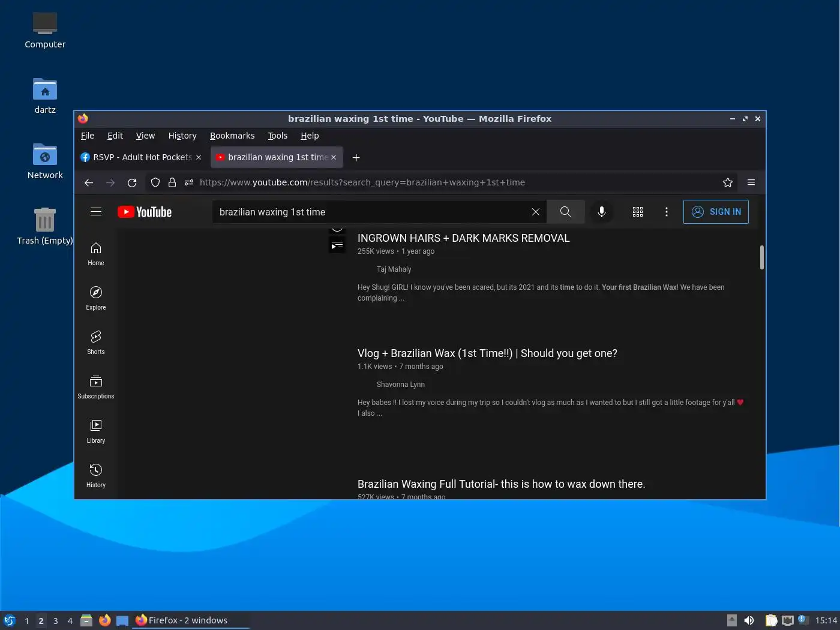This screenshot has height=630, width=840.
Task: Clear the YouTube search box text
Action: (536, 212)
